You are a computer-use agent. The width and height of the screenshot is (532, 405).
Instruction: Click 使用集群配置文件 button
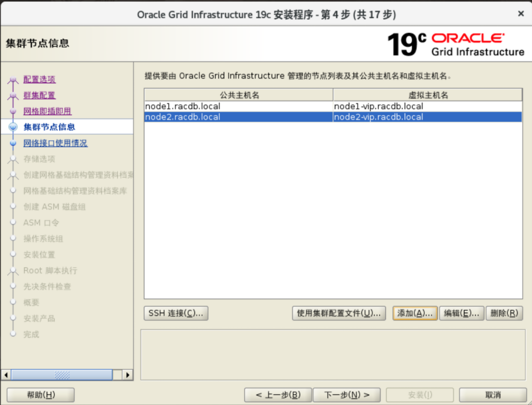coord(339,313)
